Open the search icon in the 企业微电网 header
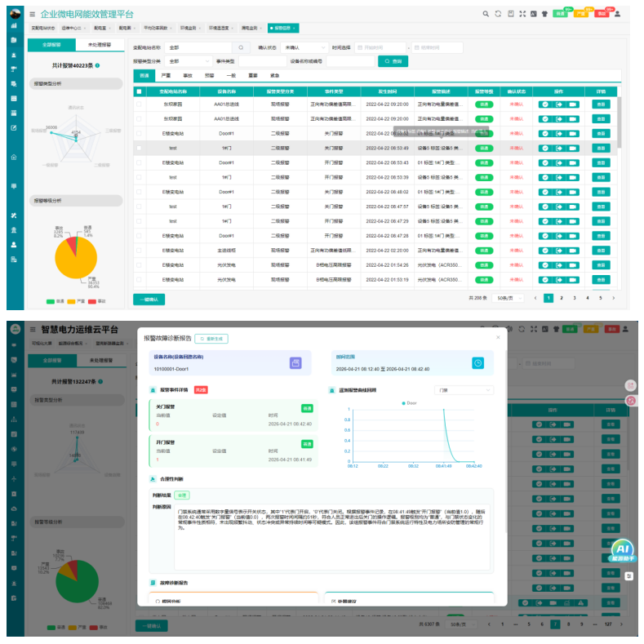The image size is (644, 644). 486,14
